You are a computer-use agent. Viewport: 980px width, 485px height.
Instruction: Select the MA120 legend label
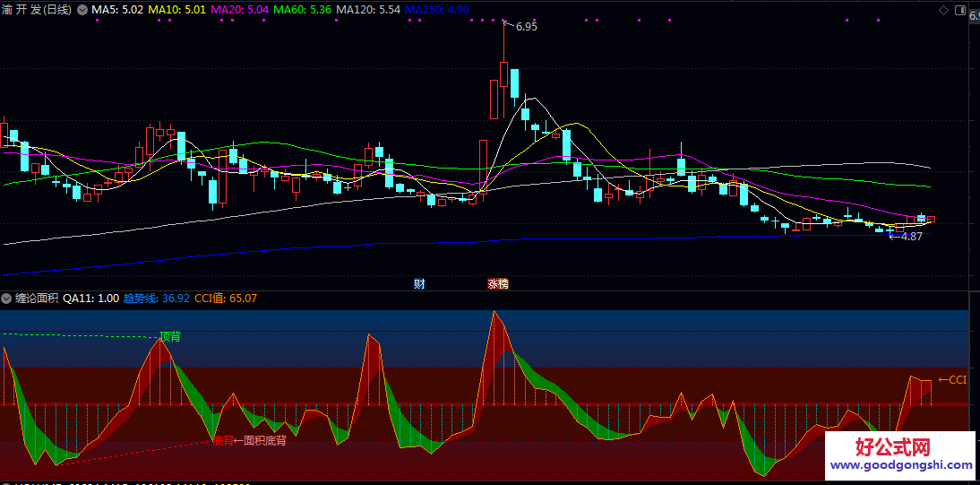click(367, 10)
